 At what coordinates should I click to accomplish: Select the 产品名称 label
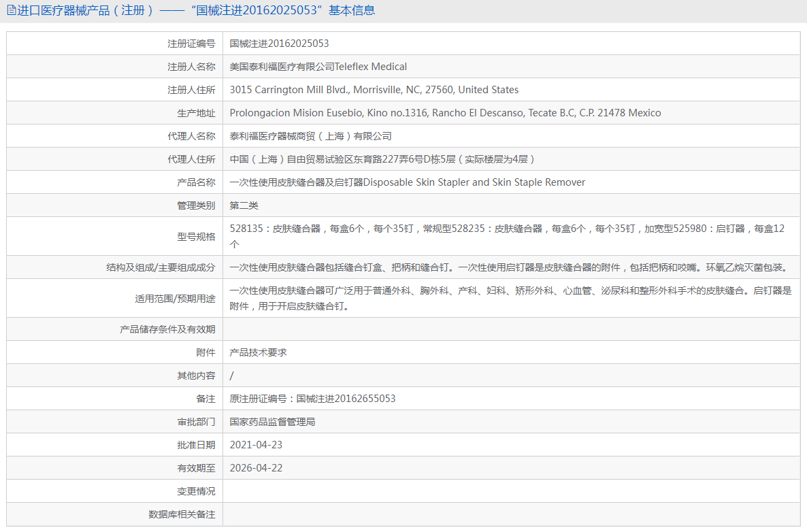pyautogui.click(x=196, y=182)
